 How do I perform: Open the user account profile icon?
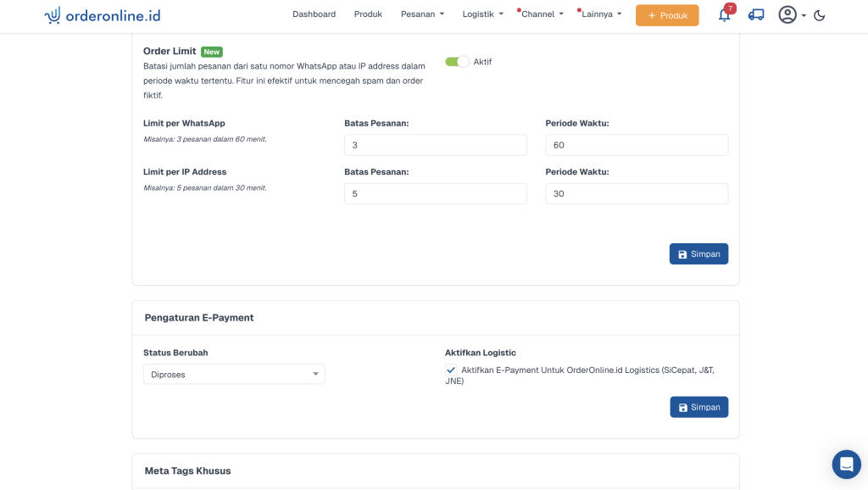pyautogui.click(x=788, y=15)
